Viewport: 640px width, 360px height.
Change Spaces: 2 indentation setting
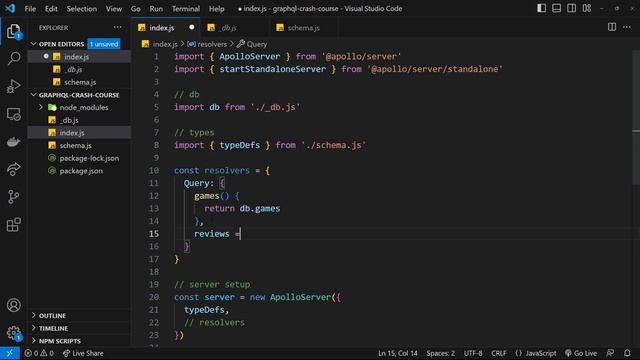coord(440,353)
